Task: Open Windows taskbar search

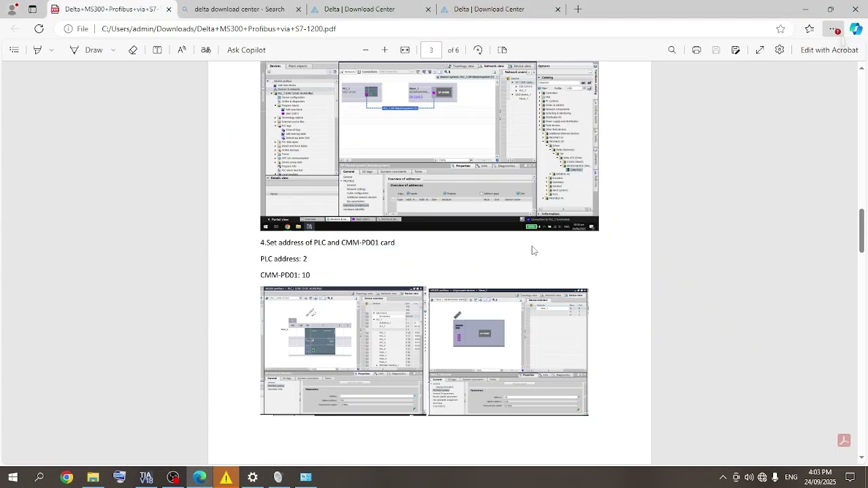Action: pos(39,477)
